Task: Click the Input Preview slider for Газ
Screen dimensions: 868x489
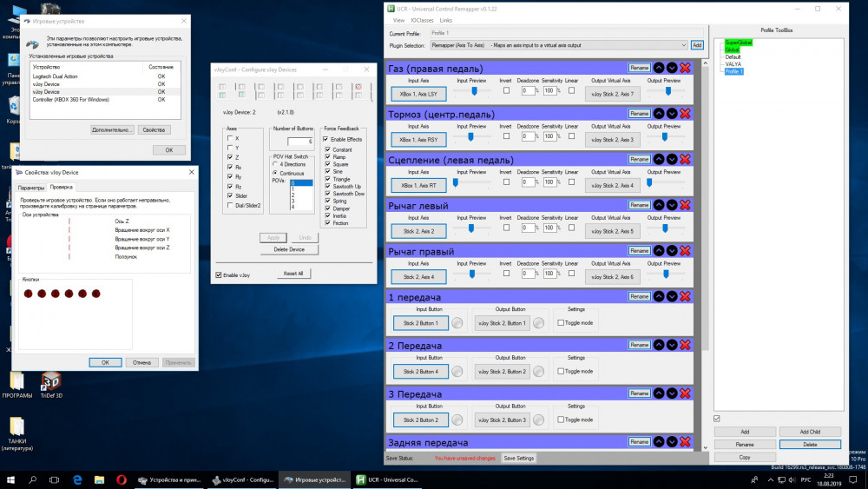Action: click(x=474, y=89)
